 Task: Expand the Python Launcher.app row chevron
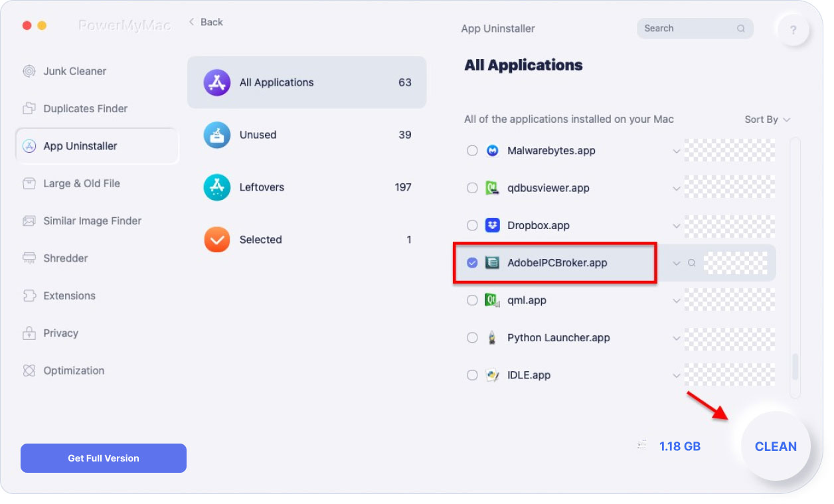click(x=676, y=338)
